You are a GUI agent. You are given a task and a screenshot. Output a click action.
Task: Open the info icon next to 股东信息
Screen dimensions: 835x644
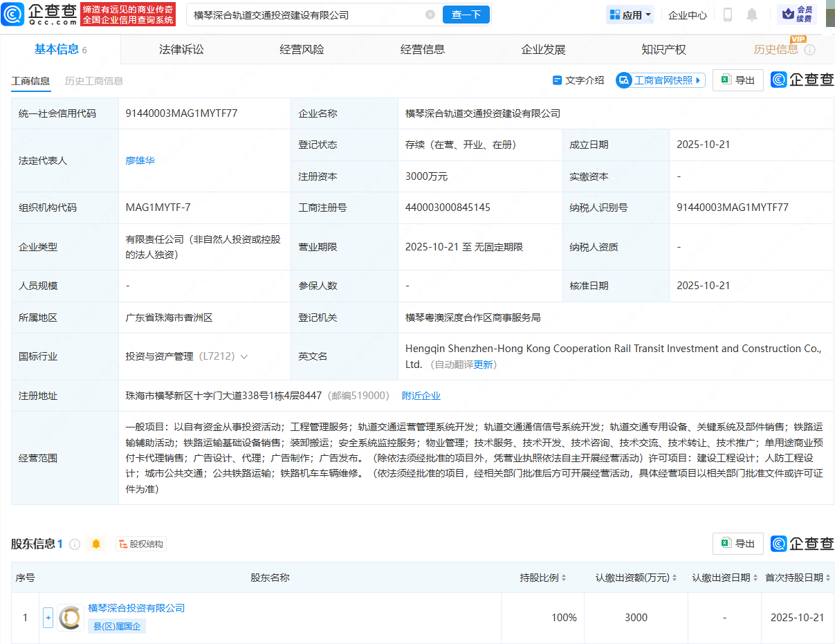tap(75, 544)
